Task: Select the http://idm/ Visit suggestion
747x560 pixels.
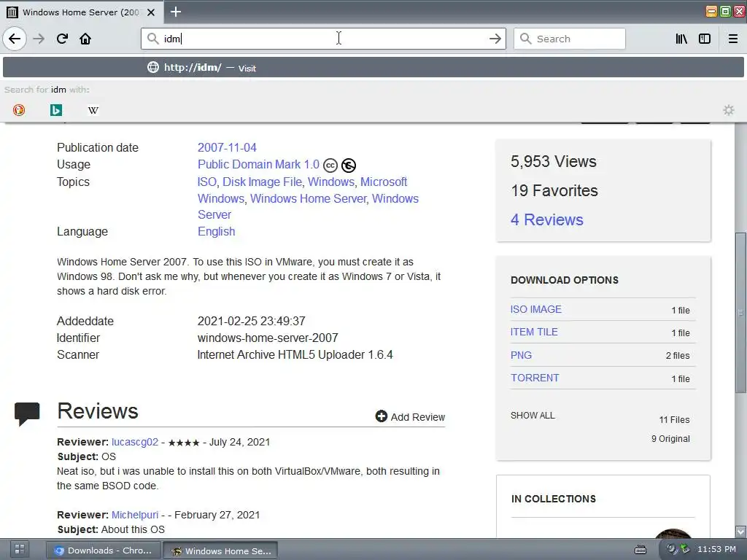Action: tap(373, 68)
